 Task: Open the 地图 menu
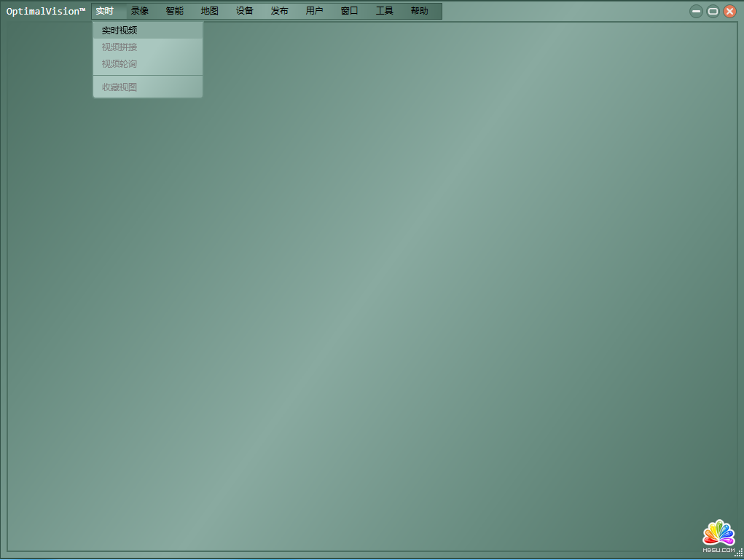[210, 11]
